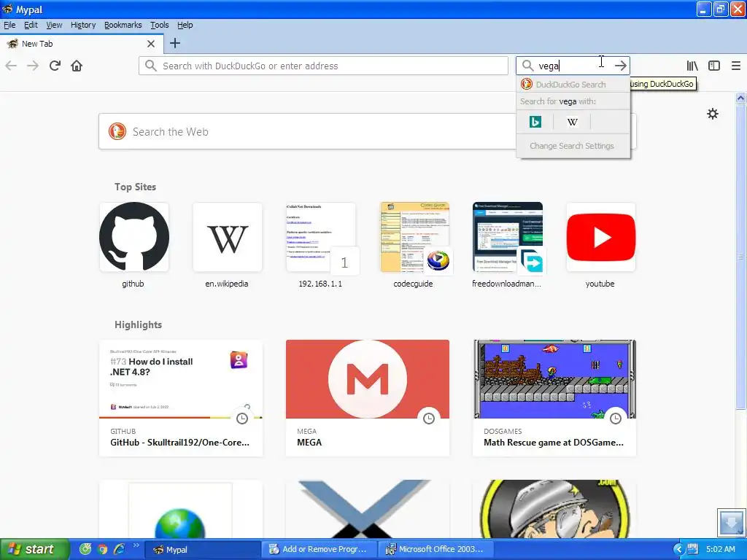The height and width of the screenshot is (560, 747).
Task: Switch to Microsoft Office 2003 taskbar
Action: tap(436, 550)
